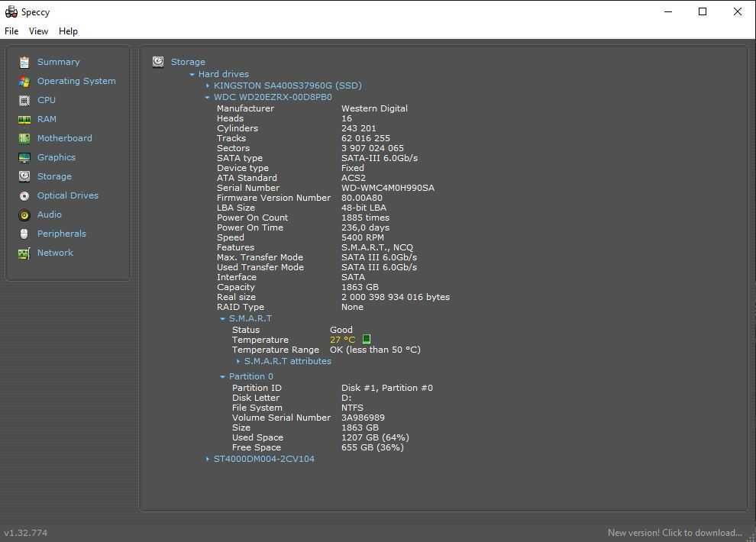Click the 27 °C temperature value
756x542 pixels.
pyautogui.click(x=342, y=340)
